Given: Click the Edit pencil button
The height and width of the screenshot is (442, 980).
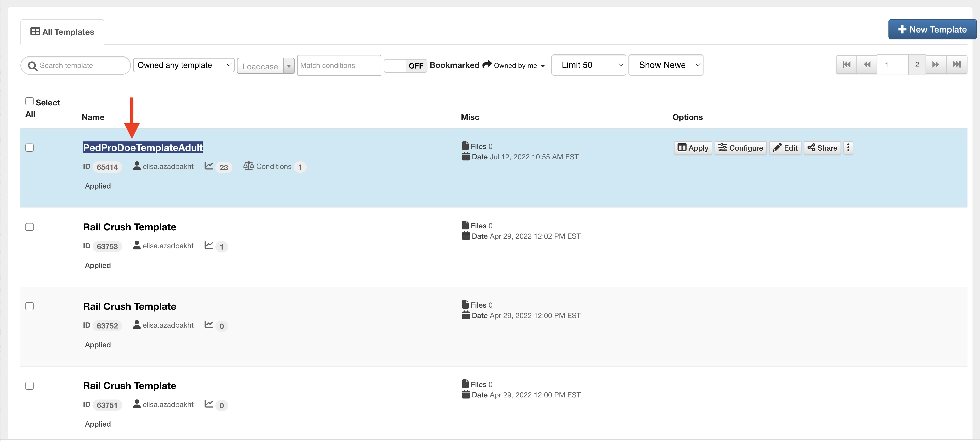Looking at the screenshot, I should [785, 148].
